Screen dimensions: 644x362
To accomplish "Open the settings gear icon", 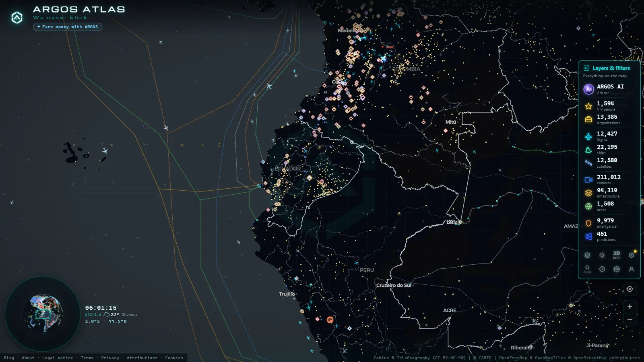I will [x=617, y=269].
